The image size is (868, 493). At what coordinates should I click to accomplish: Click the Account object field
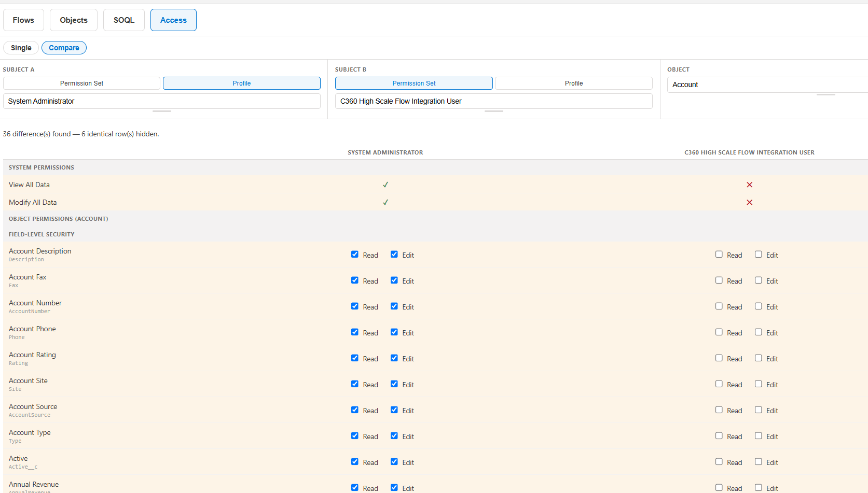click(767, 84)
